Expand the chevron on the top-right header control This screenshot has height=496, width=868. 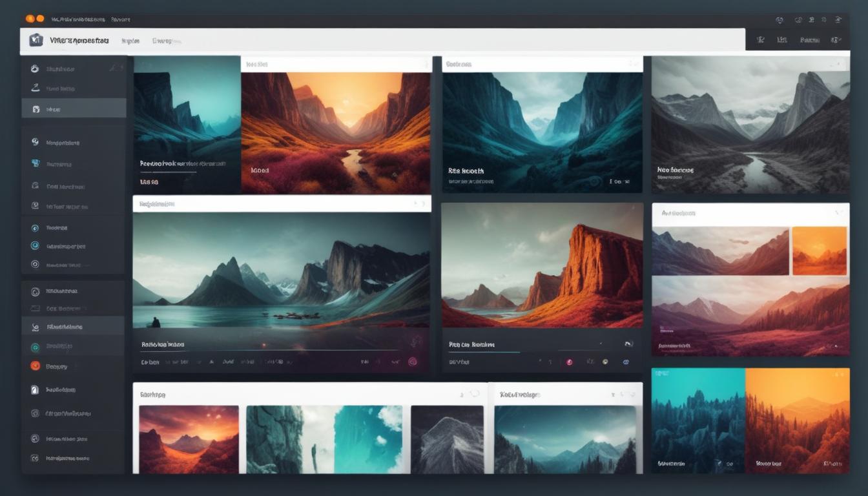click(x=838, y=39)
